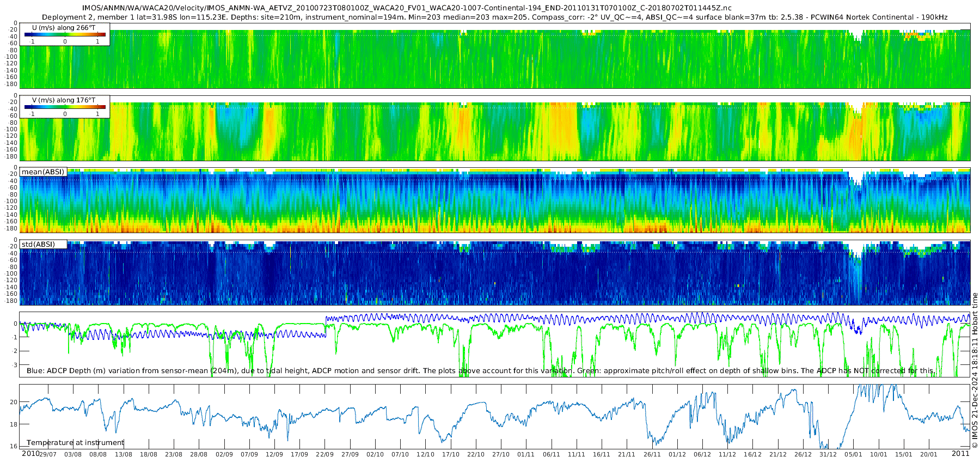Click the 20 tick on temperature axis
980x463 pixels.
point(14,403)
